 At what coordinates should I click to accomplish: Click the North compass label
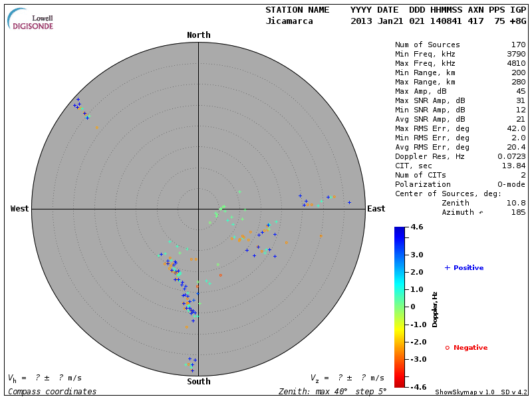click(x=198, y=35)
